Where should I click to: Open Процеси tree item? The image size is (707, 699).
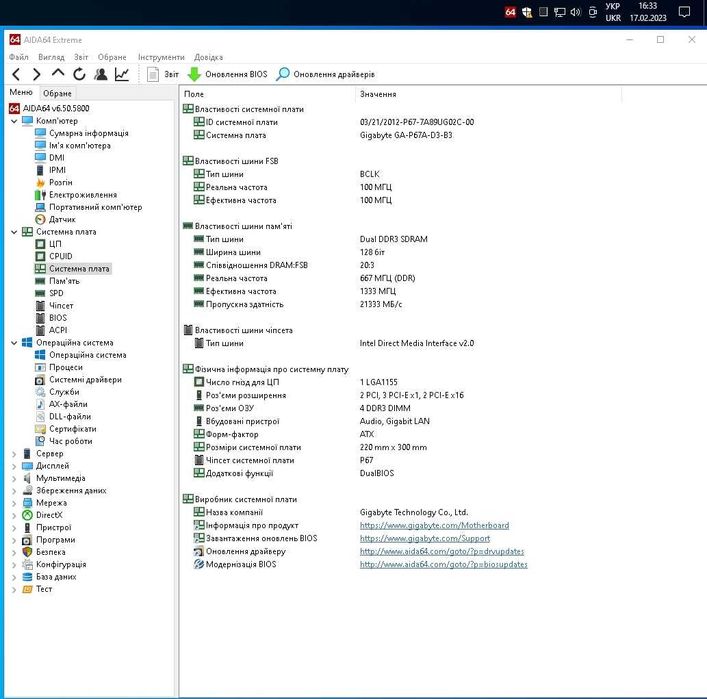point(66,367)
